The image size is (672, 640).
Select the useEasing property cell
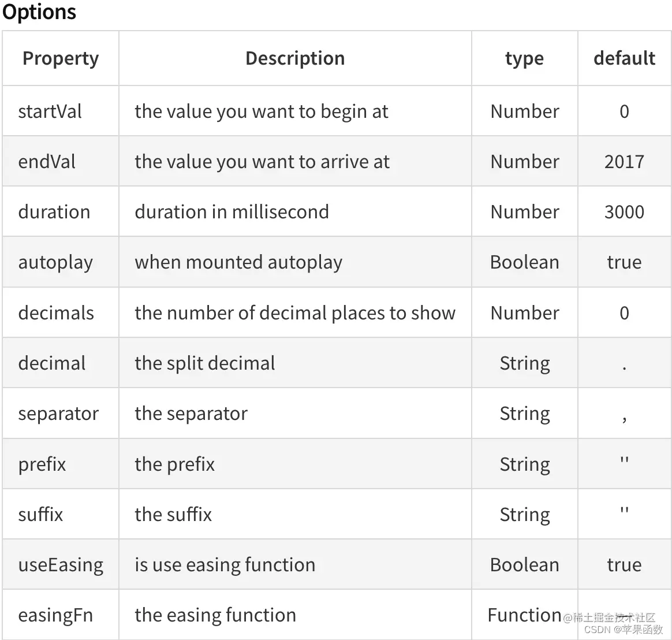tap(61, 565)
